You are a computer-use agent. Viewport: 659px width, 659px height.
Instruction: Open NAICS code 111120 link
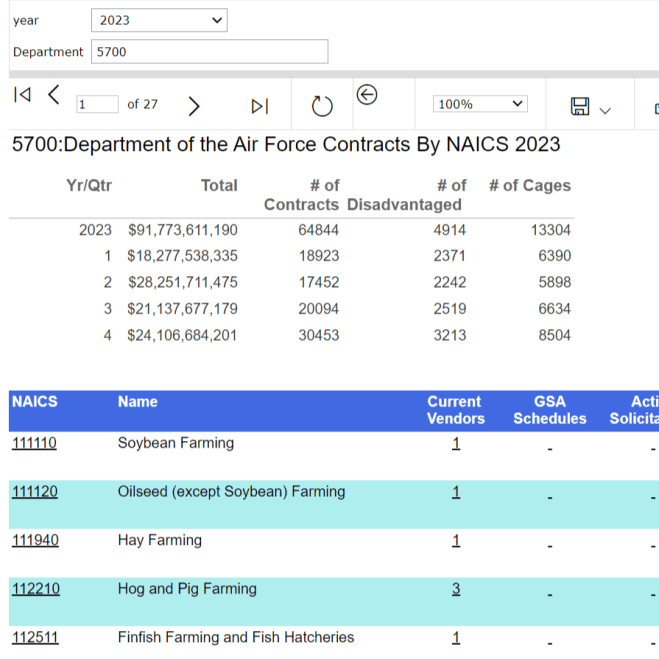[x=34, y=492]
